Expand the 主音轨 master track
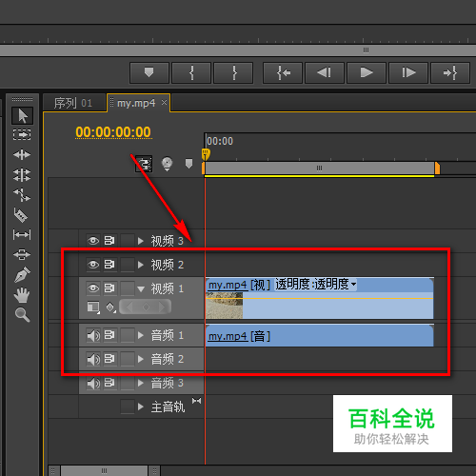Screen dimensions: 476x476 (x=141, y=407)
